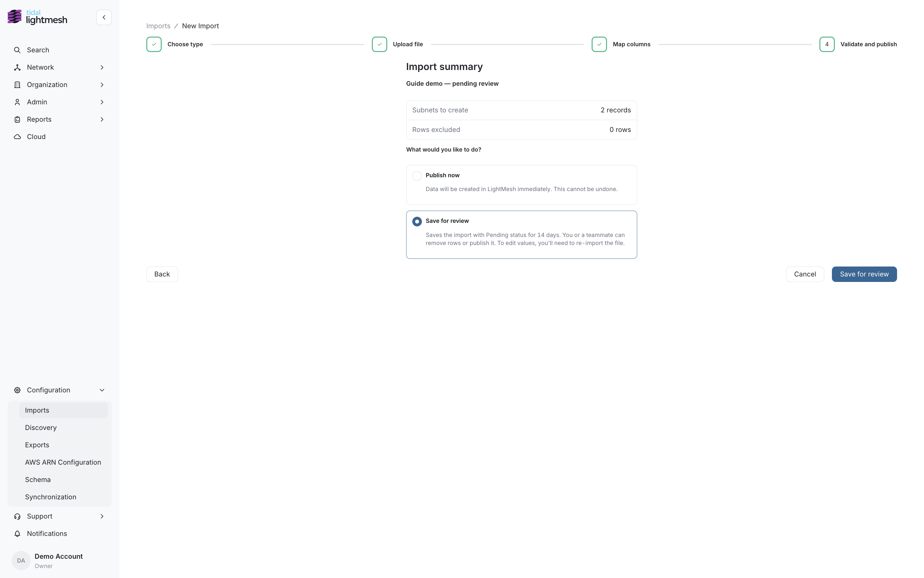Click the Demo Account name
The width and height of the screenshot is (924, 578).
coord(58,556)
